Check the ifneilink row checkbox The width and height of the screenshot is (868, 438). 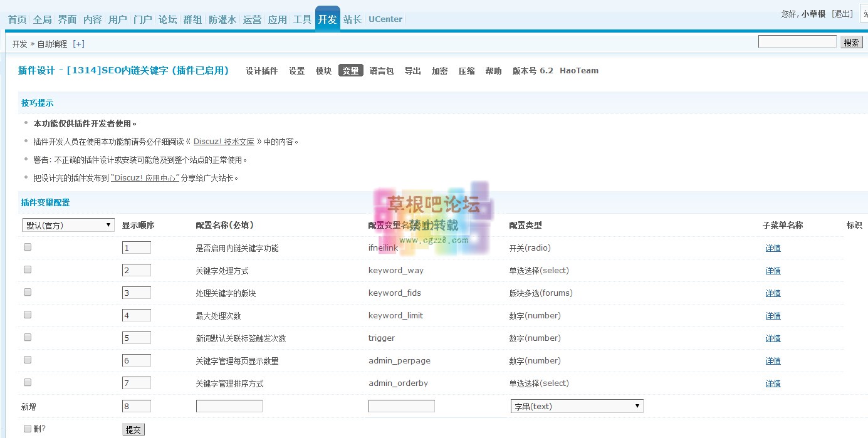click(27, 246)
